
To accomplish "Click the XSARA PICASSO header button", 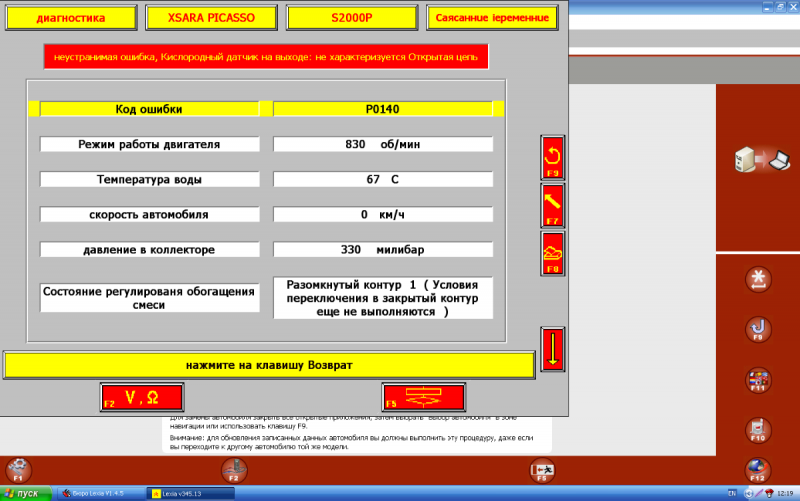I will [211, 18].
